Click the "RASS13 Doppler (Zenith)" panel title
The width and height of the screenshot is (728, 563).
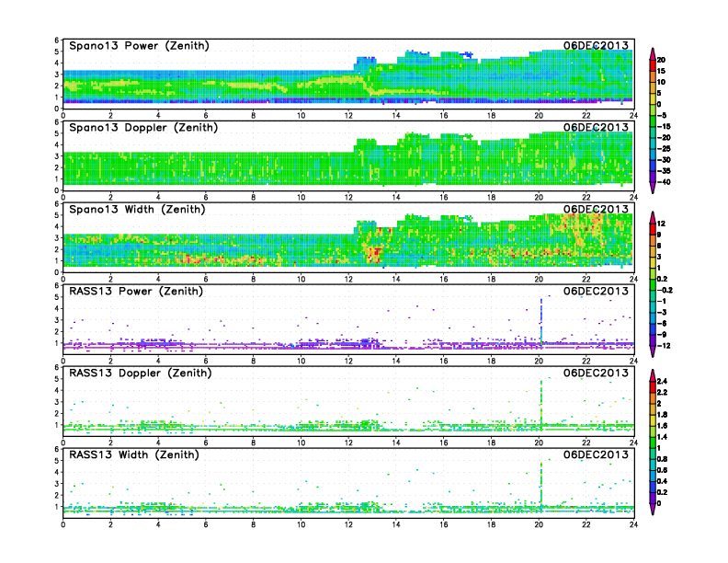pos(141,373)
